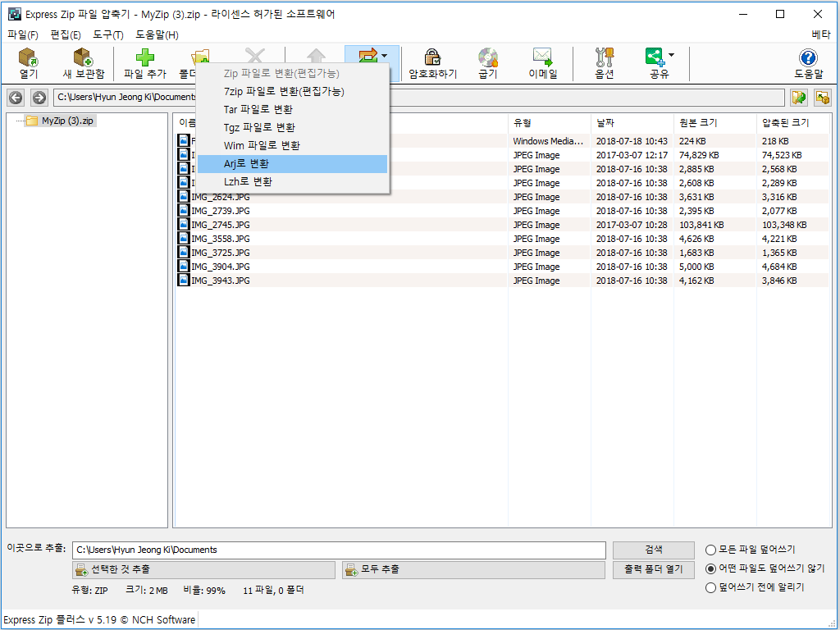Select 모든 파일 덮어쓰기 radio option

pos(711,550)
